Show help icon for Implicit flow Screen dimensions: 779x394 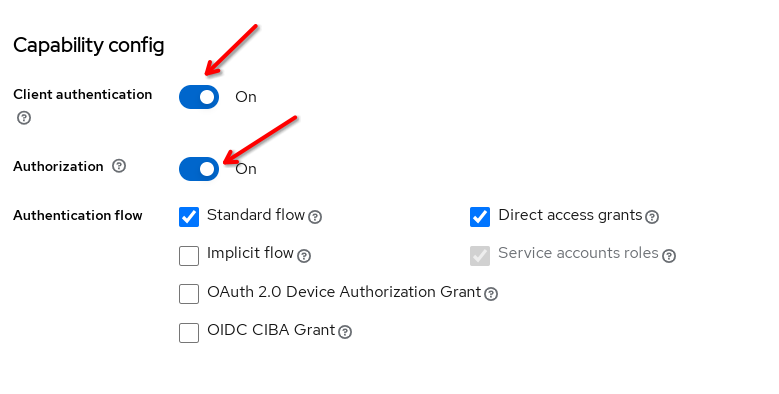[304, 256]
